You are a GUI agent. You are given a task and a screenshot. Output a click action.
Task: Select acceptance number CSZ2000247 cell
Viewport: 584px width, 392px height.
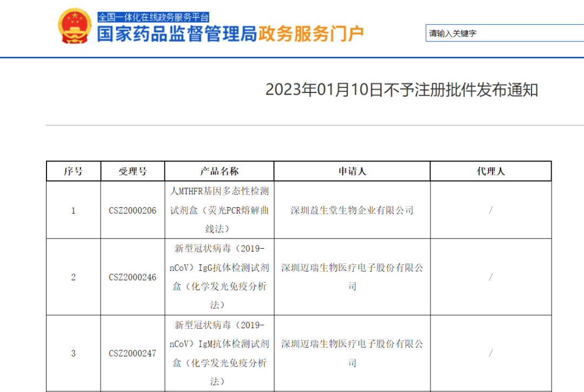pos(132,354)
